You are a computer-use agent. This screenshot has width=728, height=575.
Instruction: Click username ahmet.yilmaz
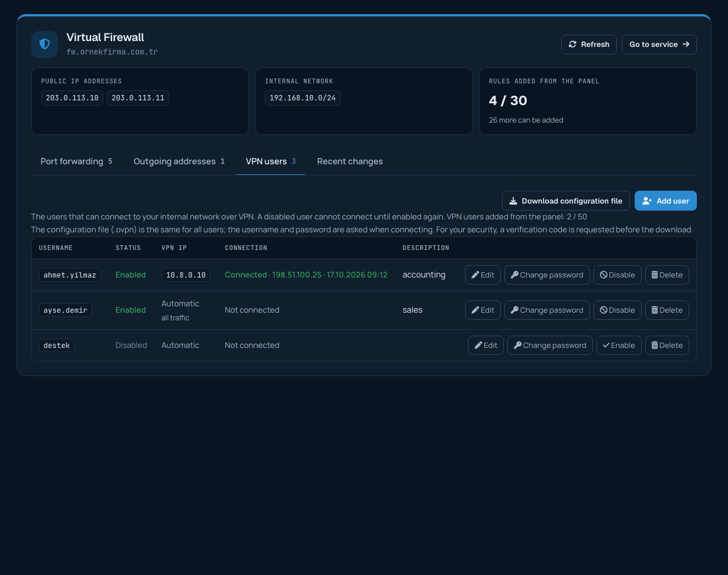pos(70,275)
